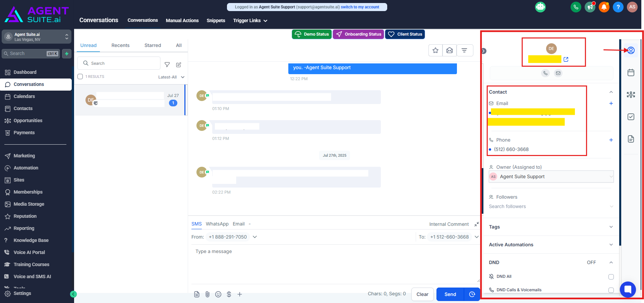The height and width of the screenshot is (303, 644).
Task: Open the AS user avatar menu
Action: point(632,7)
